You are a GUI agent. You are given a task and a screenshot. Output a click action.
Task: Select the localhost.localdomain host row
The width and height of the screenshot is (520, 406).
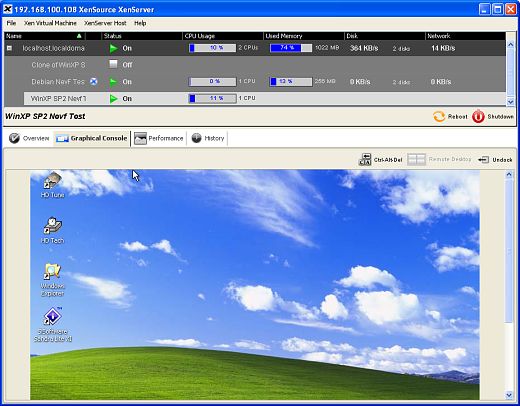pos(255,48)
